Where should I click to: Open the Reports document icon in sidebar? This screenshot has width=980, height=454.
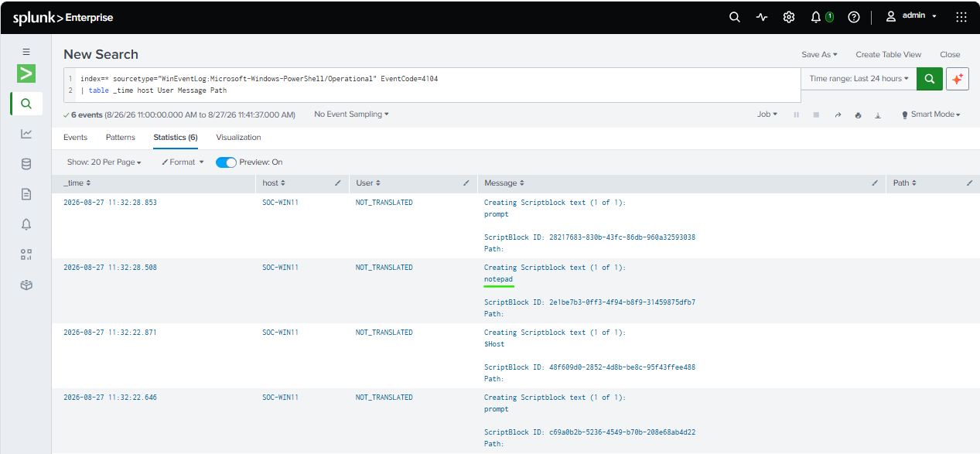(26, 194)
